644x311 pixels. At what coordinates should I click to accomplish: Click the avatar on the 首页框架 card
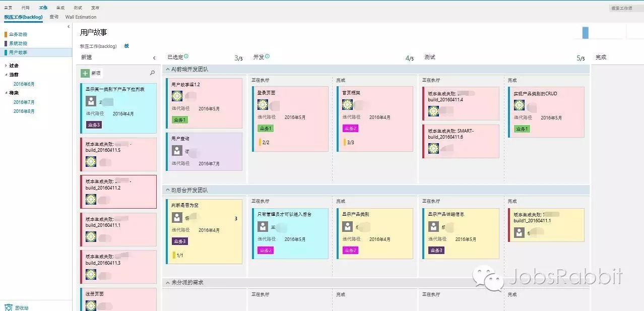[x=347, y=104]
